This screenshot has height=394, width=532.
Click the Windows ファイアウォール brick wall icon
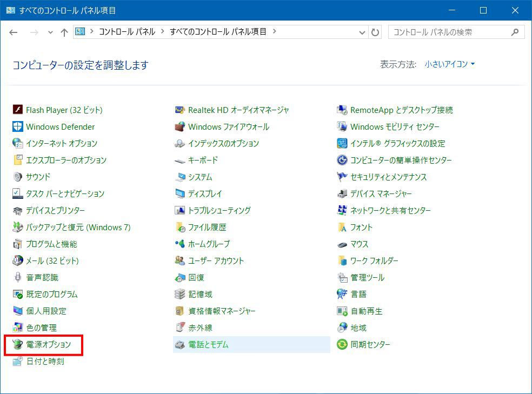(x=180, y=126)
